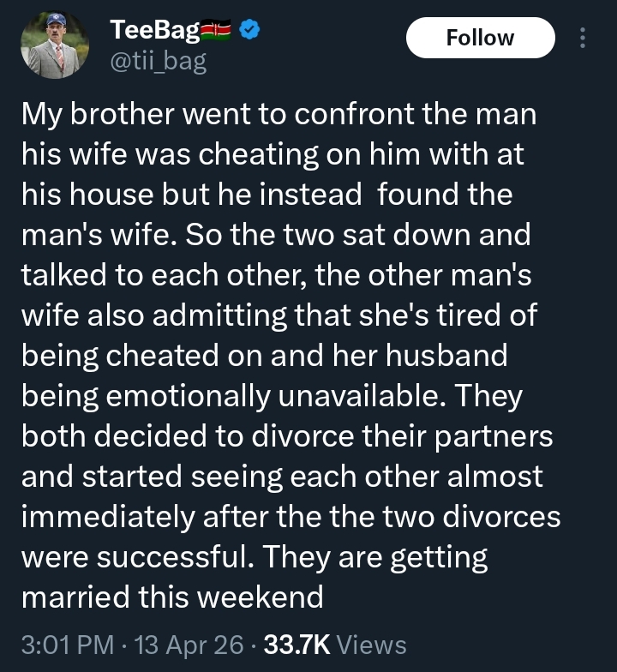
Task: Follow the TeeBag account
Action: 480,38
